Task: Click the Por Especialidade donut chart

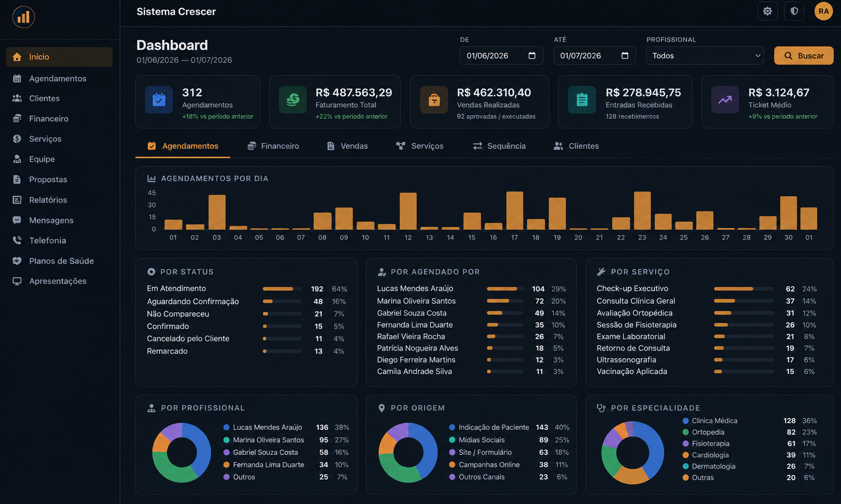Action: (x=632, y=452)
